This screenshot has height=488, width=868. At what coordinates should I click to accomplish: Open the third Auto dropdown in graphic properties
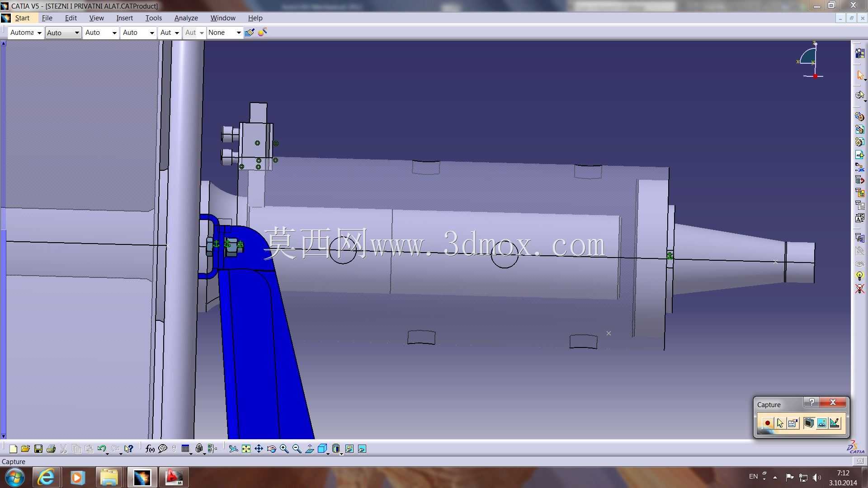pyautogui.click(x=101, y=33)
